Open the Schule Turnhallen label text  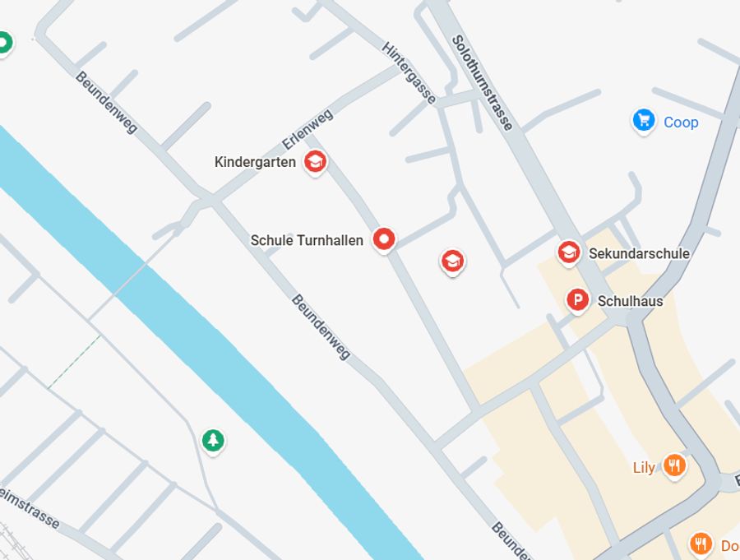point(307,240)
